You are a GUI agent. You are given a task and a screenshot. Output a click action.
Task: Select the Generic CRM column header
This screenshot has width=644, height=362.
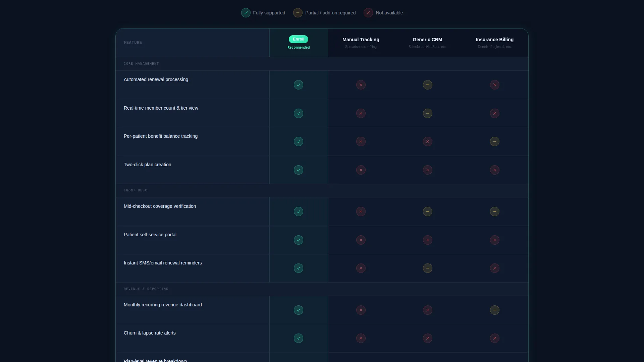click(427, 43)
